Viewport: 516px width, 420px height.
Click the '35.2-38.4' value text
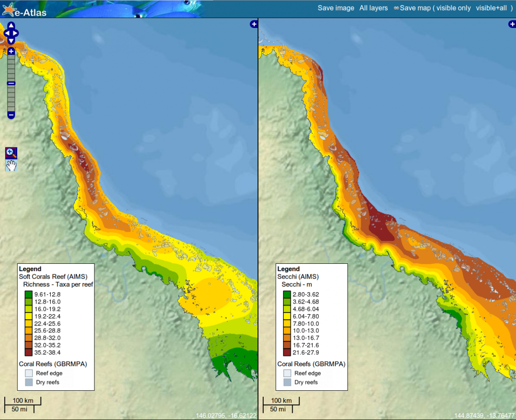(x=47, y=353)
